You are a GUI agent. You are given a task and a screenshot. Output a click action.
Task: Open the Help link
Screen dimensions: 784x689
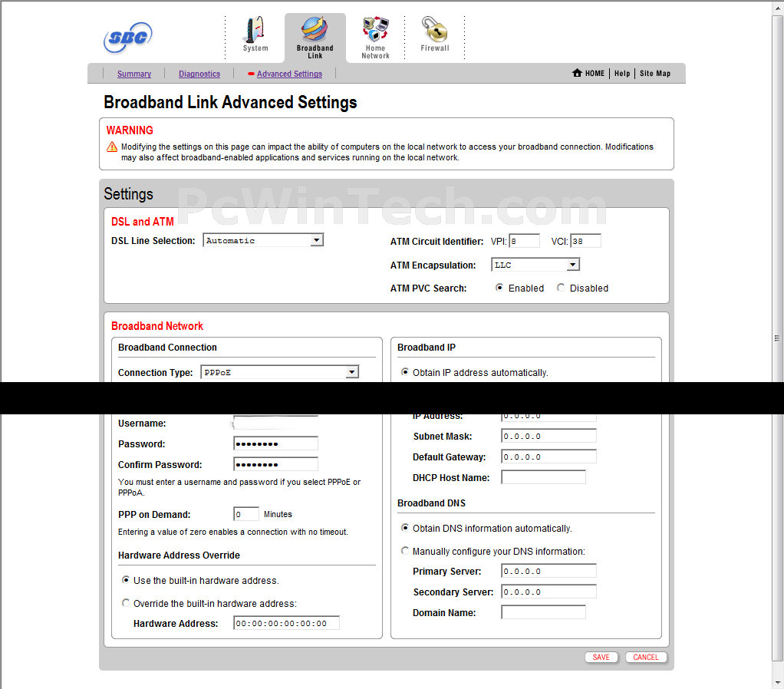click(x=622, y=74)
